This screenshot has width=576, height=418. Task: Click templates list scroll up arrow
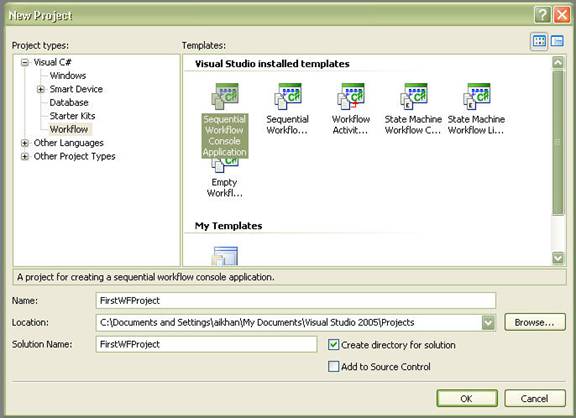558,62
